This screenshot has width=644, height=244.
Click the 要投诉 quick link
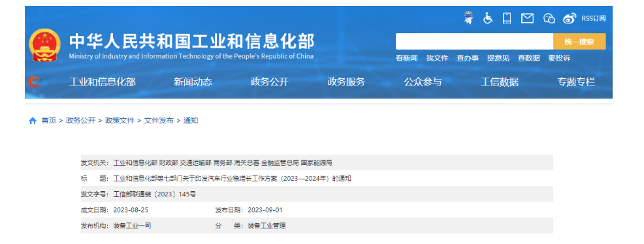[559, 58]
